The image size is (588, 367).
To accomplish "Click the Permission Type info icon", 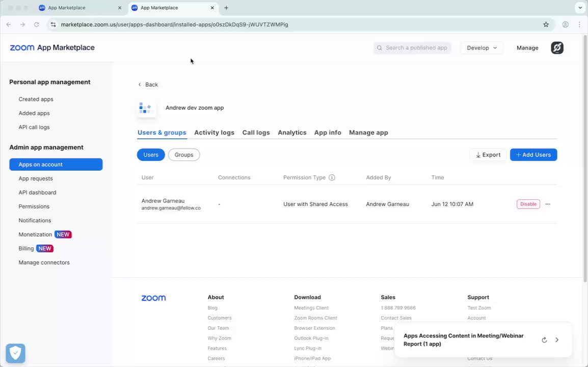I will coord(332,177).
